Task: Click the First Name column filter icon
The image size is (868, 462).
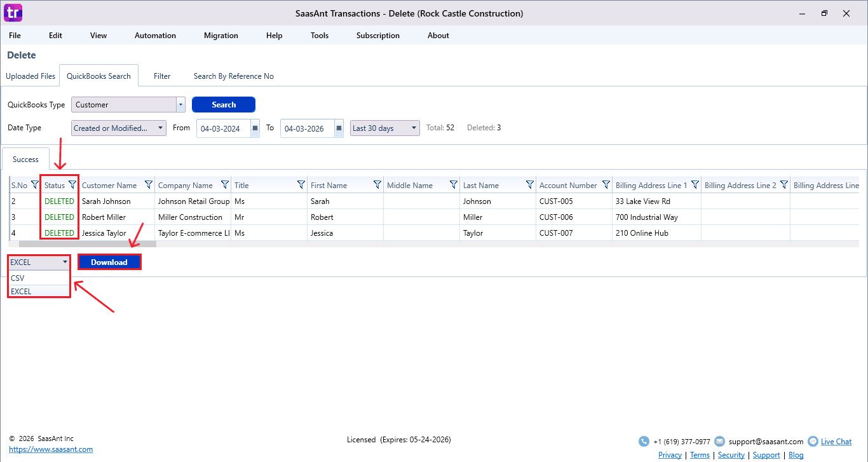Action: [x=377, y=185]
